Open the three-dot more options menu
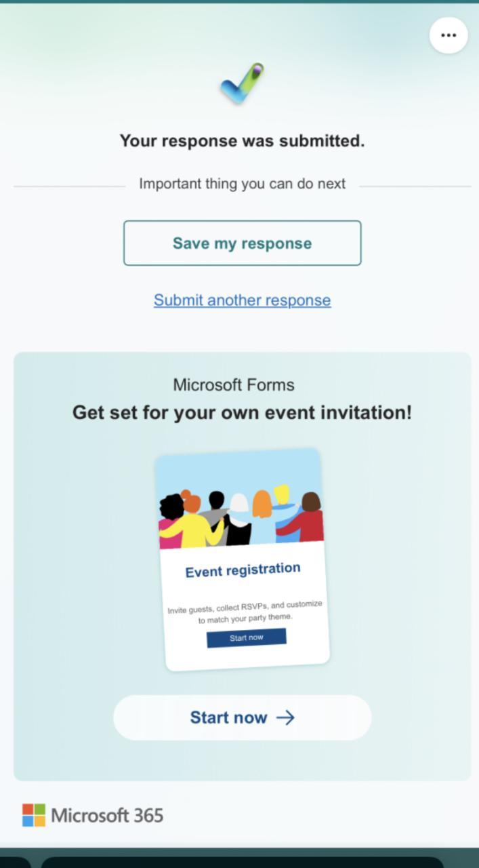Image resolution: width=479 pixels, height=868 pixels. click(x=449, y=35)
